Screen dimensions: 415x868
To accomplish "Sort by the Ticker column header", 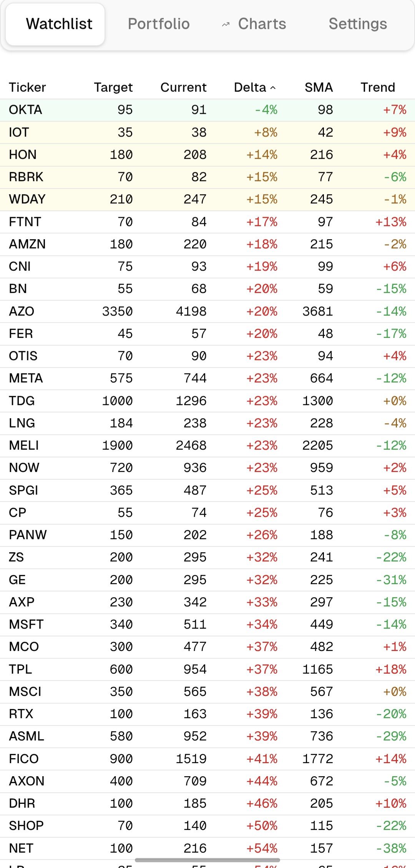I will click(x=27, y=88).
